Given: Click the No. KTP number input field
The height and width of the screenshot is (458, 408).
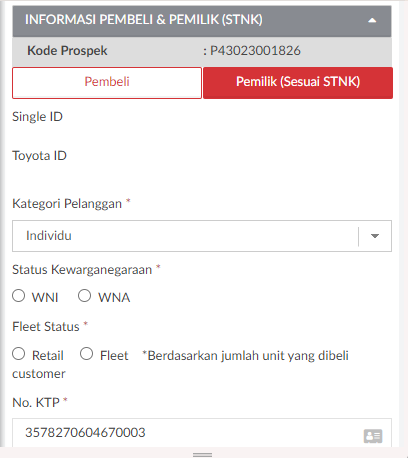Looking at the screenshot, I should [202, 433].
